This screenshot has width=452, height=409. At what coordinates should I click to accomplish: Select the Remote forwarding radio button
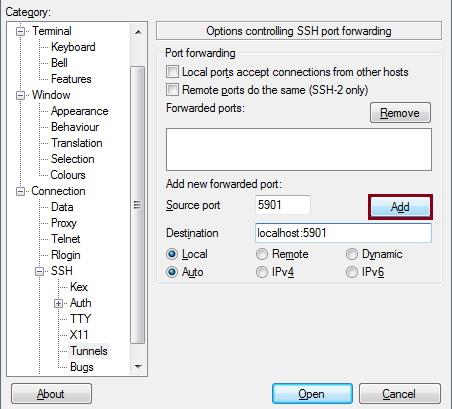pos(262,254)
